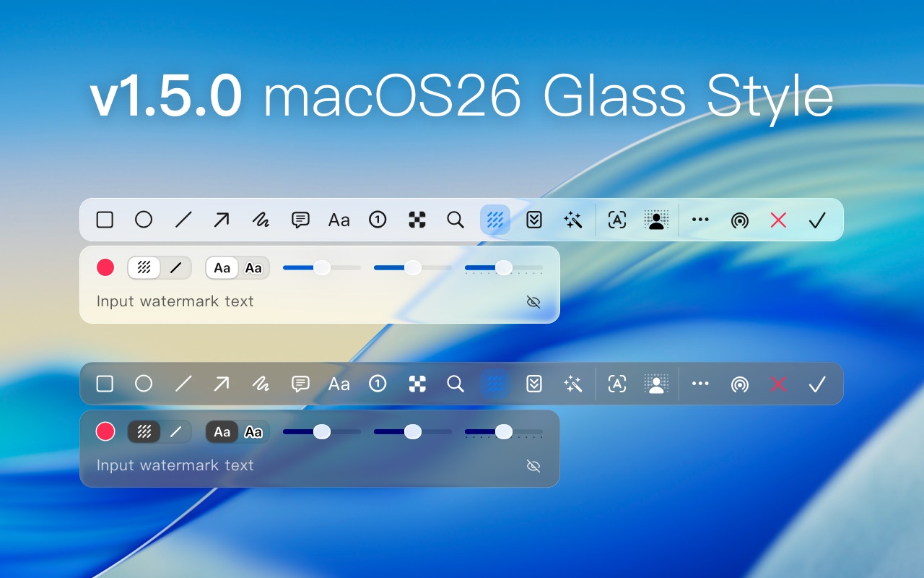
Task: Click the magic wand sparkle icon in light toolbar
Action: click(573, 220)
